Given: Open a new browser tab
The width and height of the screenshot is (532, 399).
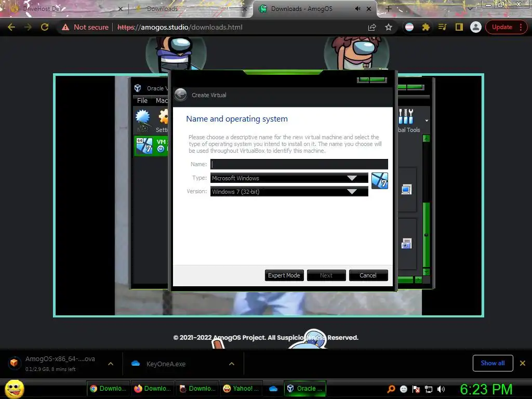Looking at the screenshot, I should (389, 9).
